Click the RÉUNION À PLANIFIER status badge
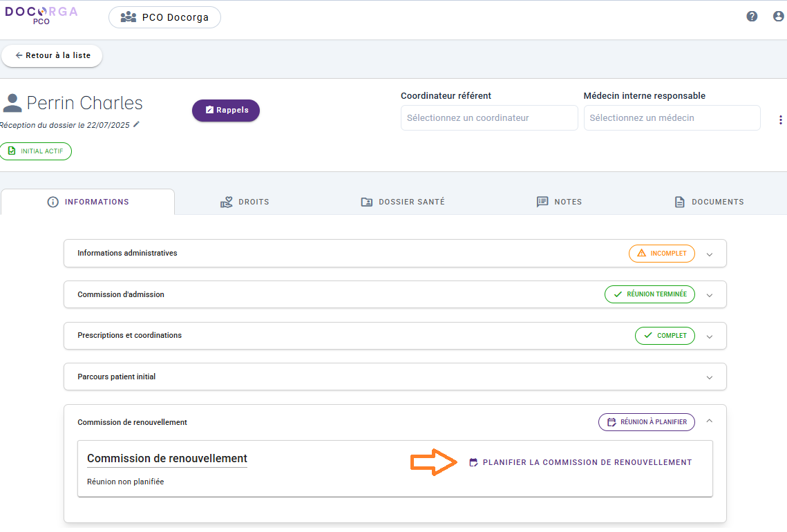 (646, 422)
